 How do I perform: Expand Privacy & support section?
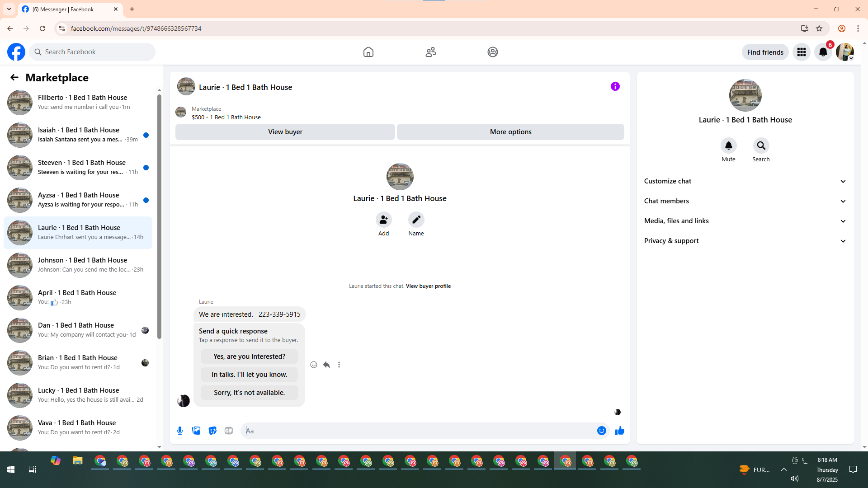[745, 241]
